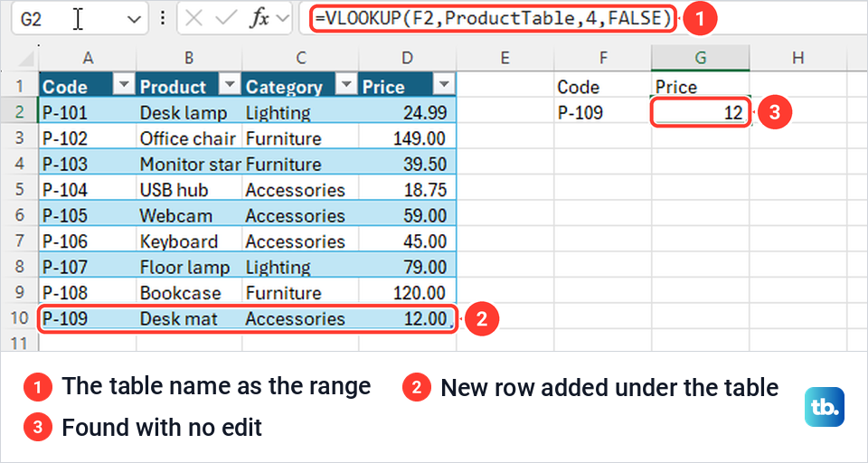Click the Select All corner triangle
Image resolution: width=868 pixels, height=463 pixels.
25,58
